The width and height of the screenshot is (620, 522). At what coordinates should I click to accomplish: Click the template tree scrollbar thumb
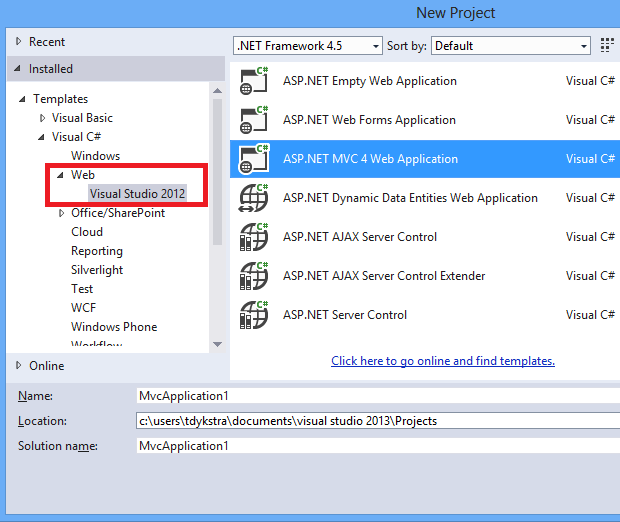(217, 172)
